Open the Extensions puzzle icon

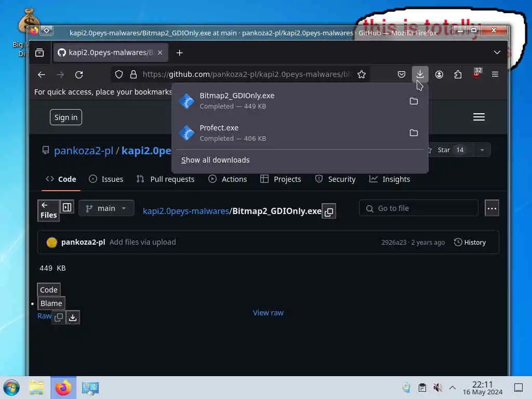(x=458, y=74)
